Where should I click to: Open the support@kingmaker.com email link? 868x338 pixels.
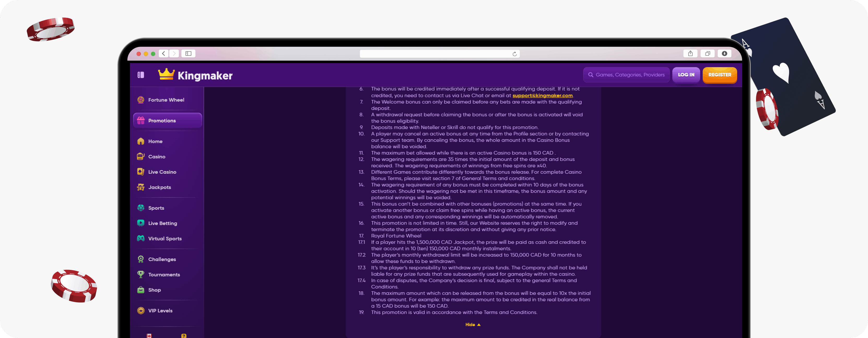click(x=543, y=96)
